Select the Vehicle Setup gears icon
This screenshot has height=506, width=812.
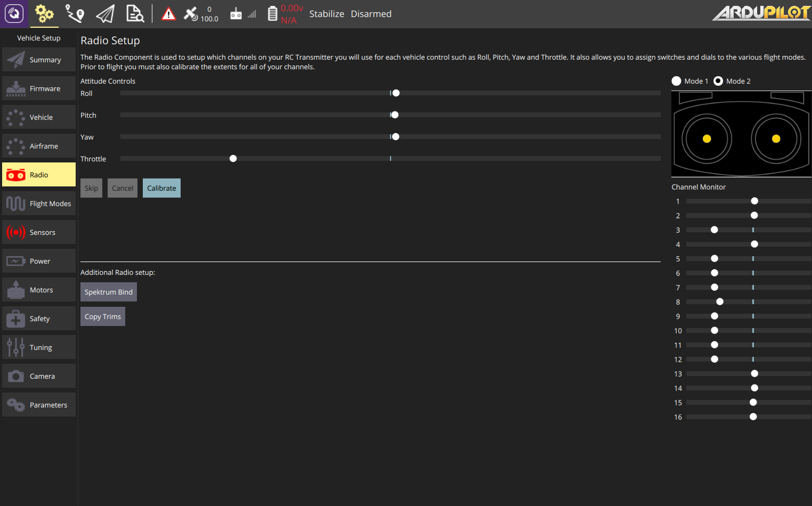coord(44,13)
